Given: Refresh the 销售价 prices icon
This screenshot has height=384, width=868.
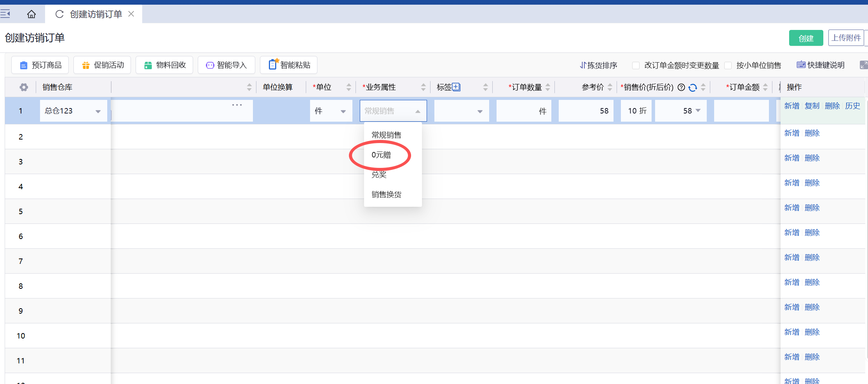Looking at the screenshot, I should pos(692,87).
